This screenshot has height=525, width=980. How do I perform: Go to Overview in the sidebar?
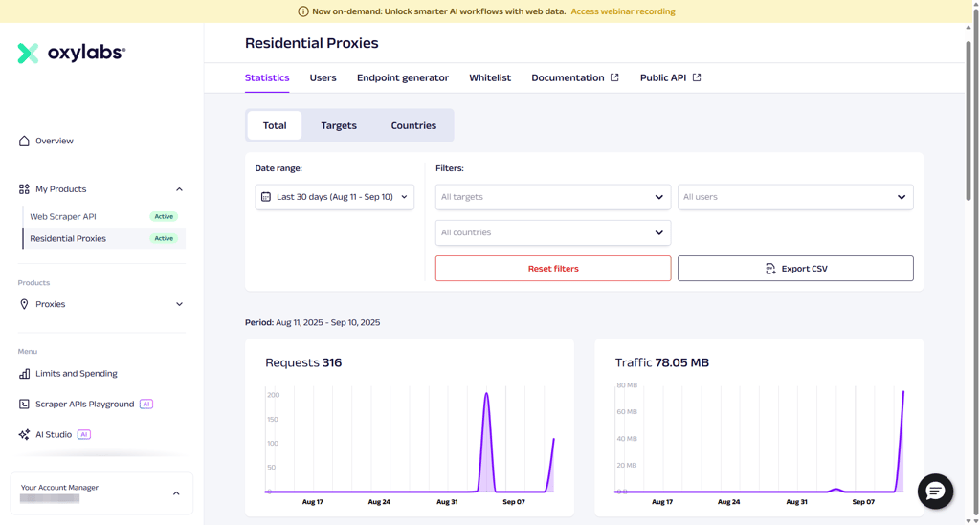[x=55, y=141]
